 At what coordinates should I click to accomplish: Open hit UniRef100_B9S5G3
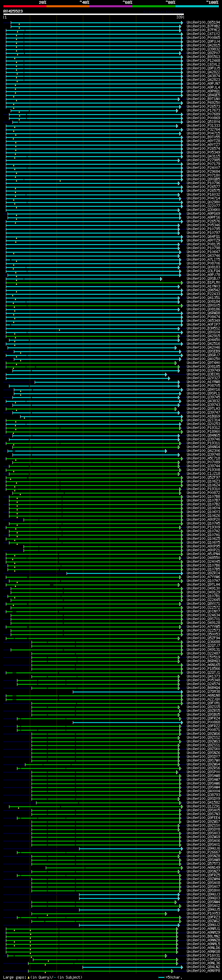tap(203, 57)
